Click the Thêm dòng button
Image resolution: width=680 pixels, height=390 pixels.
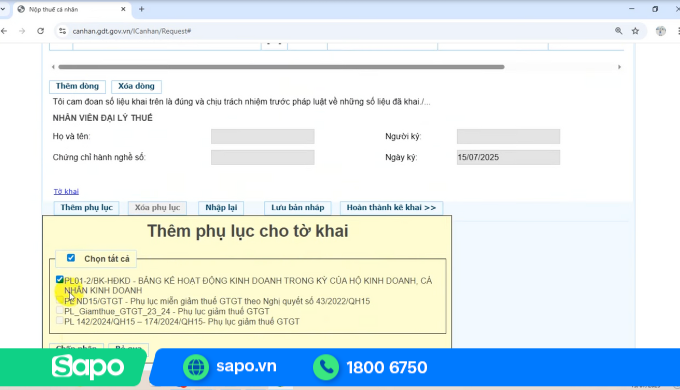coord(77,86)
